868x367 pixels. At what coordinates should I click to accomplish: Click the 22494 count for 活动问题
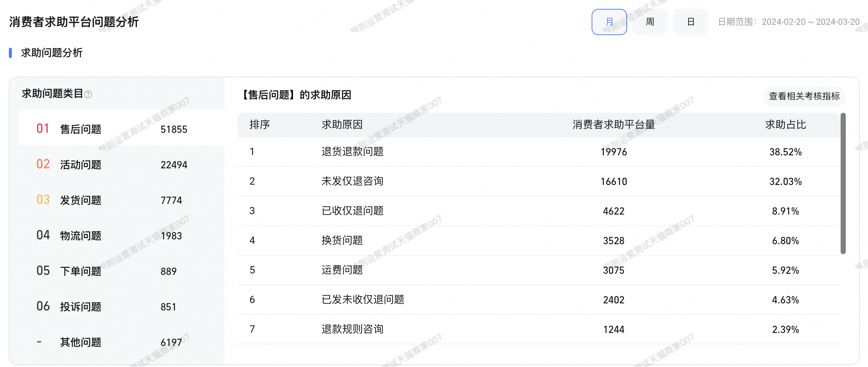174,165
